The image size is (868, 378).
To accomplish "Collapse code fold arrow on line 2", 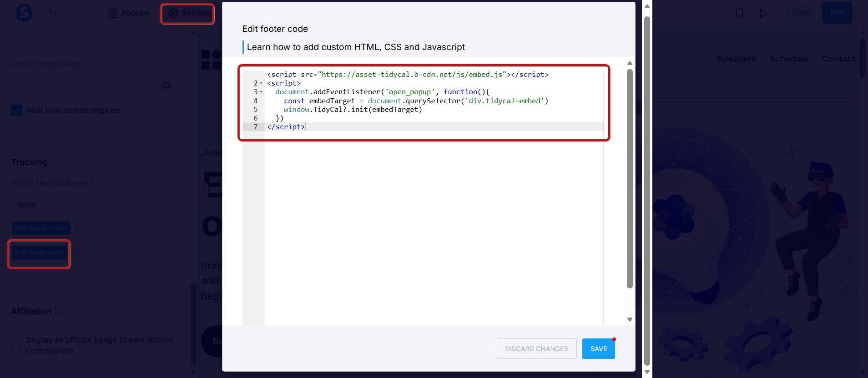I will click(261, 83).
